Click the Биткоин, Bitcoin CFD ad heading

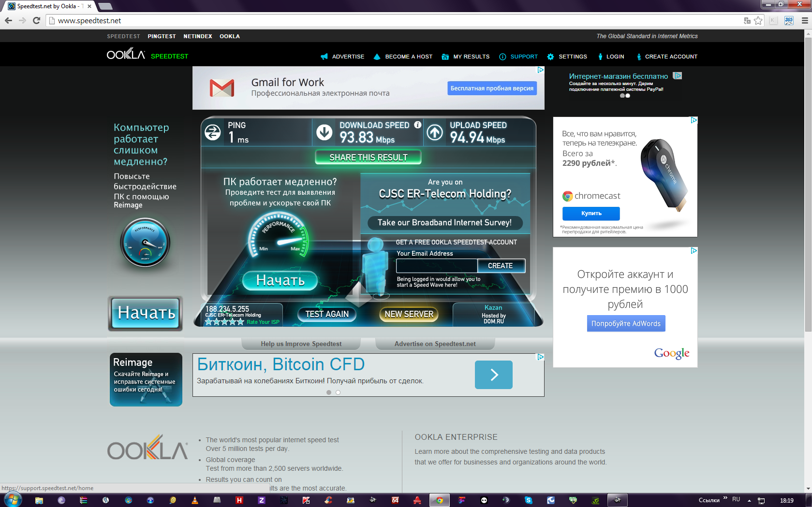[281, 364]
